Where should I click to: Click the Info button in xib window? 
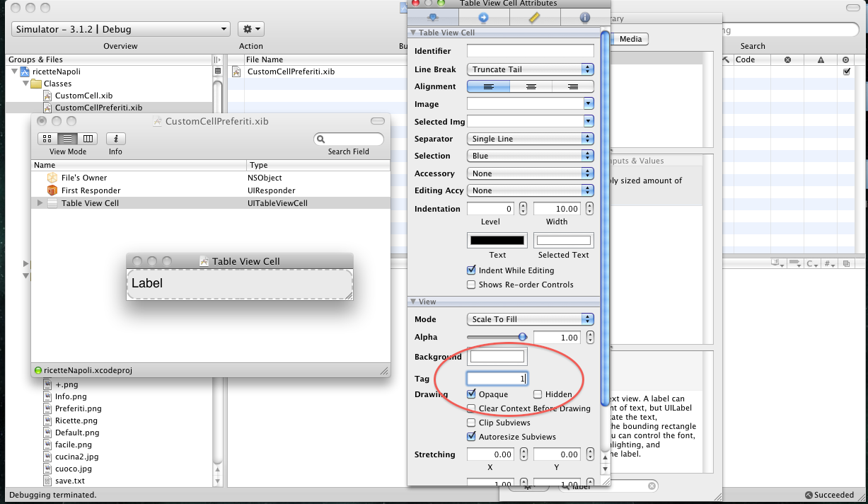[x=115, y=139]
